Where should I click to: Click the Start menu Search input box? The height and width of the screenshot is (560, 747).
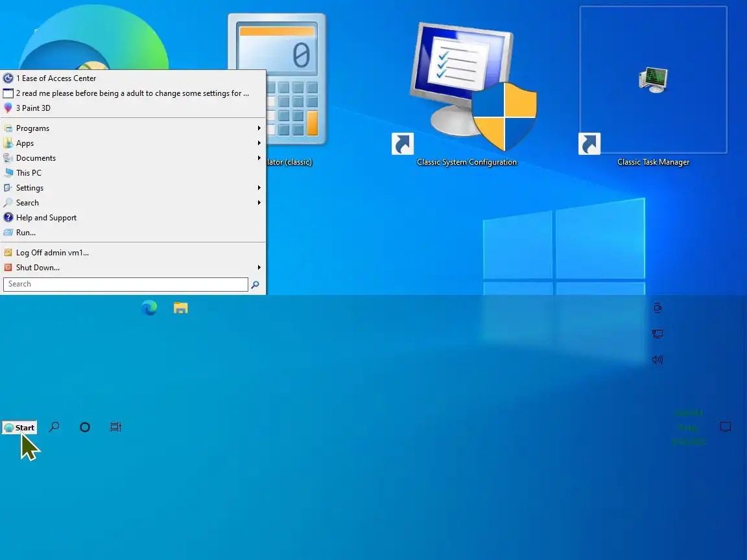coord(126,285)
